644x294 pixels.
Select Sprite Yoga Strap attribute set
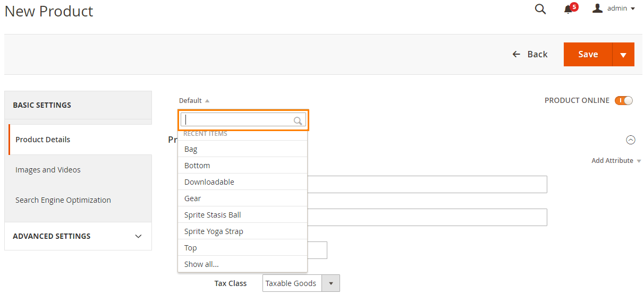214,231
